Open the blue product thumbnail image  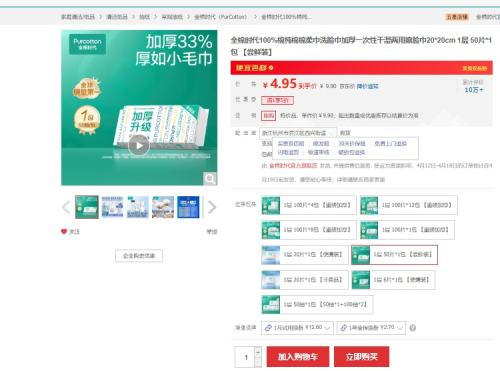[x=188, y=207]
